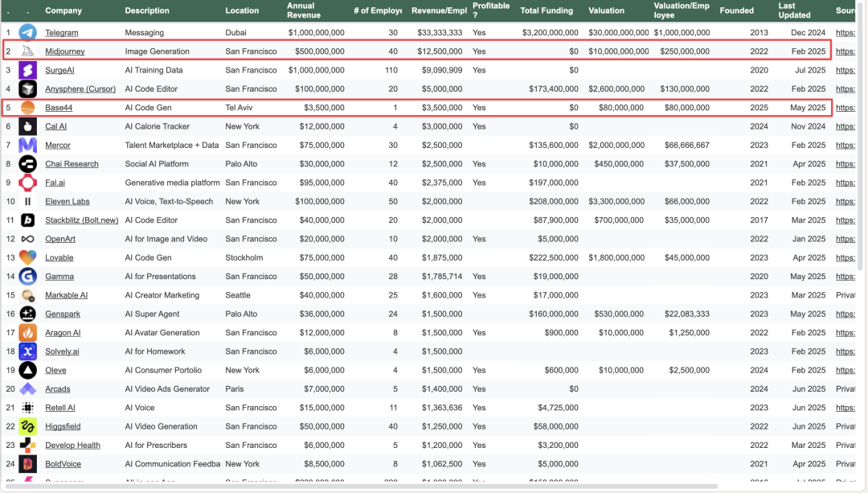Open the Chai Research link
The width and height of the screenshot is (868, 493).
point(72,164)
